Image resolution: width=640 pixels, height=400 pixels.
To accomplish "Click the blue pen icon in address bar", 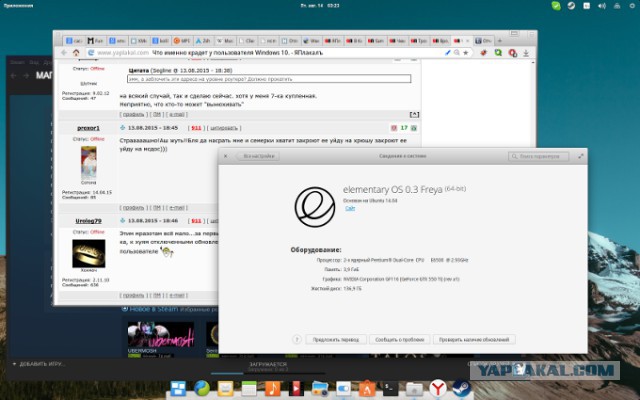I will pyautogui.click(x=448, y=53).
